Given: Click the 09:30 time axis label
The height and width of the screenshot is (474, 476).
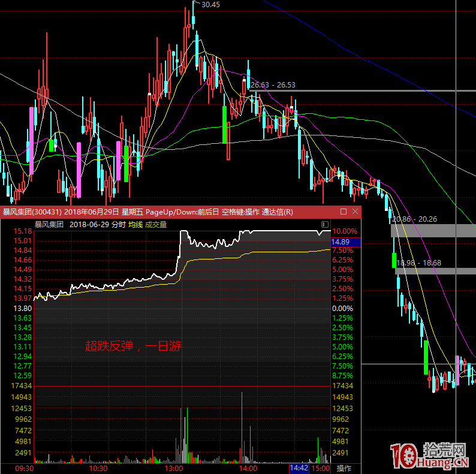Looking at the screenshot, I should [x=25, y=469].
